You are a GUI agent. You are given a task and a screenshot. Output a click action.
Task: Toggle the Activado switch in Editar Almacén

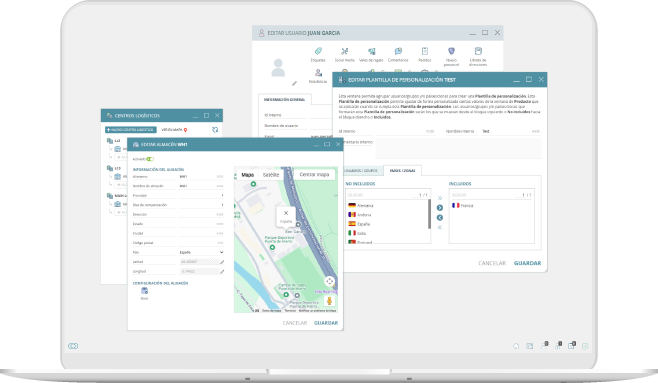(150, 159)
